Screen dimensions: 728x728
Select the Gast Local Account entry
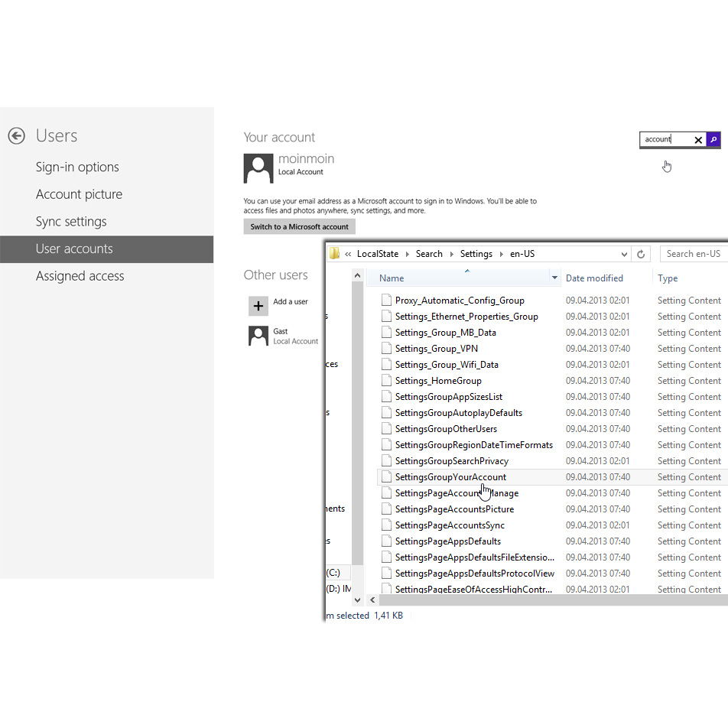(x=283, y=336)
